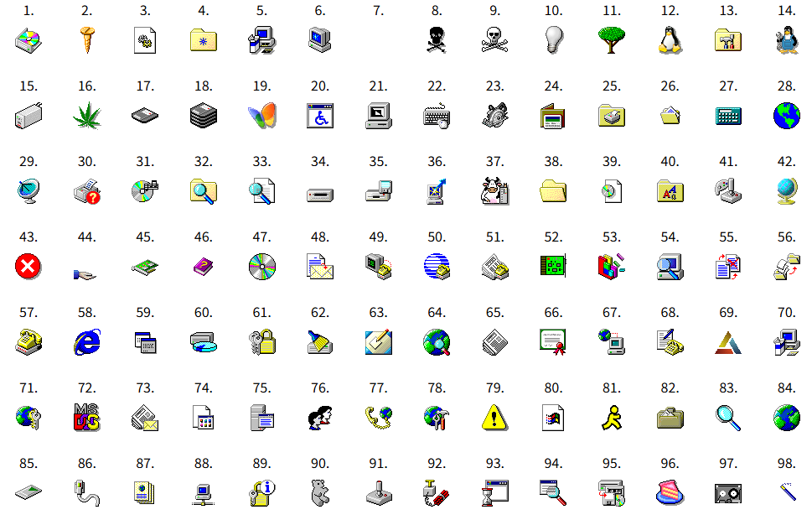Click the pink cake slice icon 96
This screenshot has width=812, height=520.
[x=670, y=492]
